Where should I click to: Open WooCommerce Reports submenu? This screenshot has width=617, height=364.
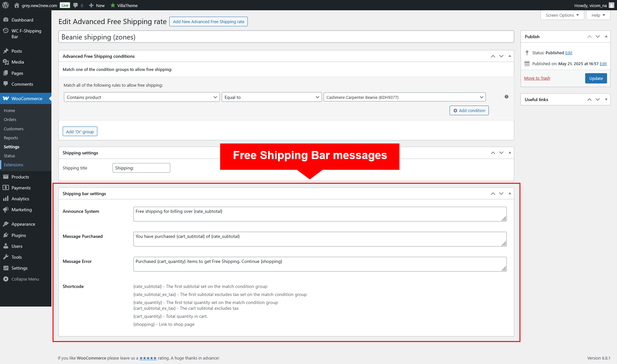tap(11, 138)
